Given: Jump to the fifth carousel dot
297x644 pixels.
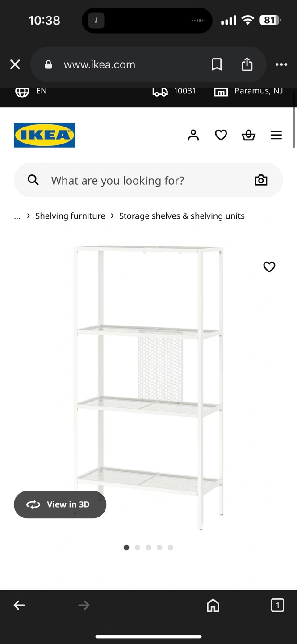Looking at the screenshot, I should (171, 547).
